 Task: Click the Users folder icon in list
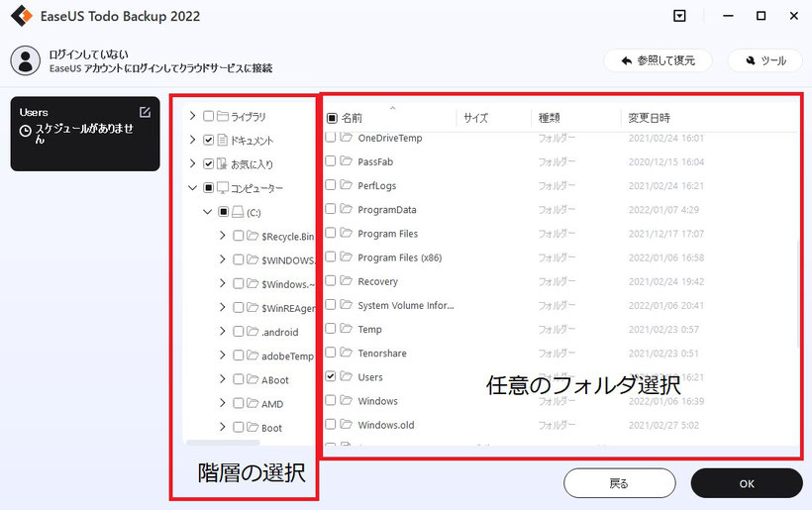coord(346,376)
